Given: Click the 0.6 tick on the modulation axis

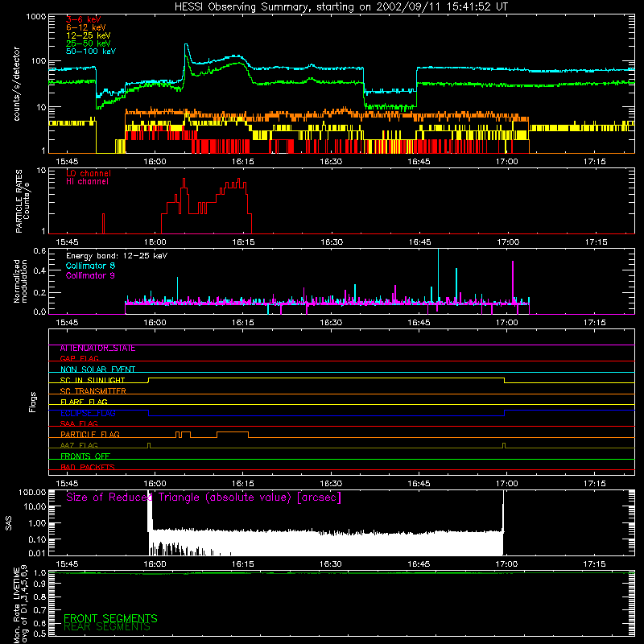Looking at the screenshot, I should pyautogui.click(x=39, y=251).
